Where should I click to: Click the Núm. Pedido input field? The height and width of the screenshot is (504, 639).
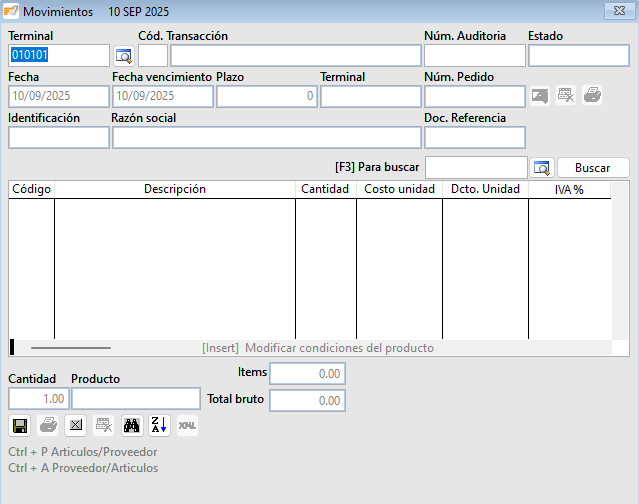pyautogui.click(x=474, y=96)
